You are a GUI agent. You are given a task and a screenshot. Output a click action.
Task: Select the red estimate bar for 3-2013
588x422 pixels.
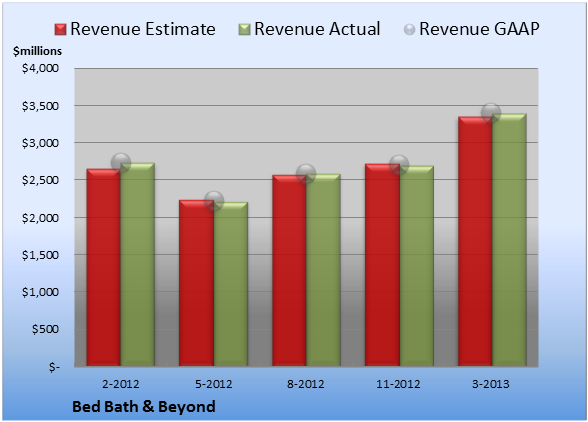475,241
